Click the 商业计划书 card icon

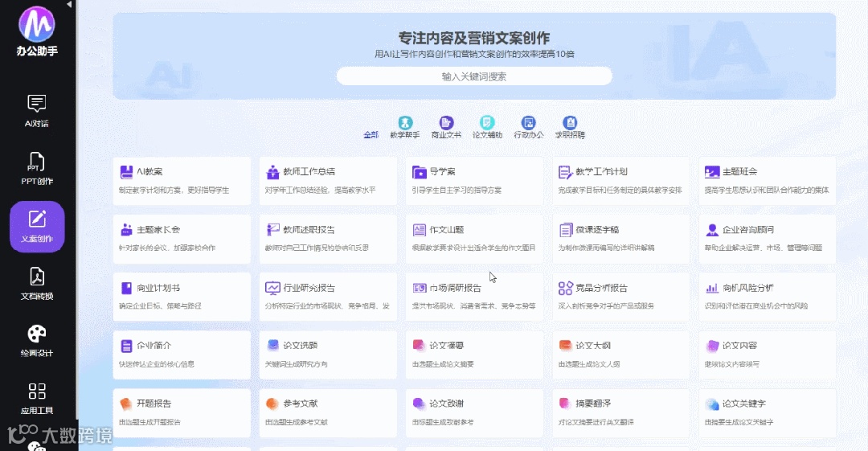coord(126,288)
